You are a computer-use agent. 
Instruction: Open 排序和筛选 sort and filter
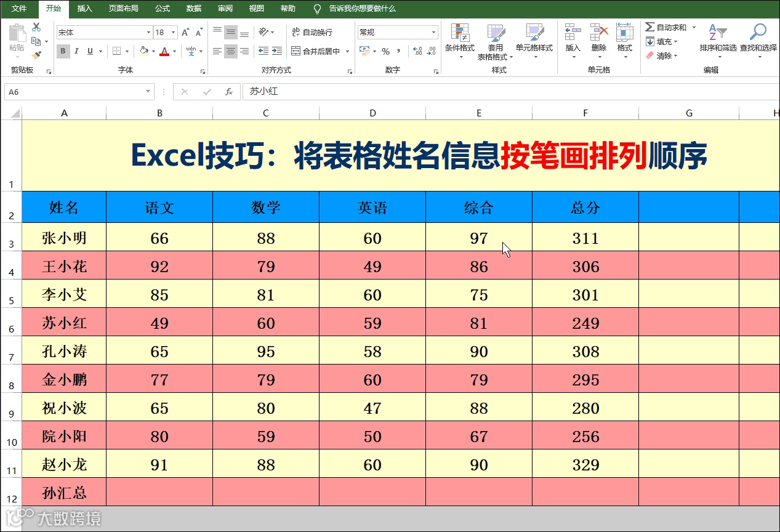(x=718, y=41)
